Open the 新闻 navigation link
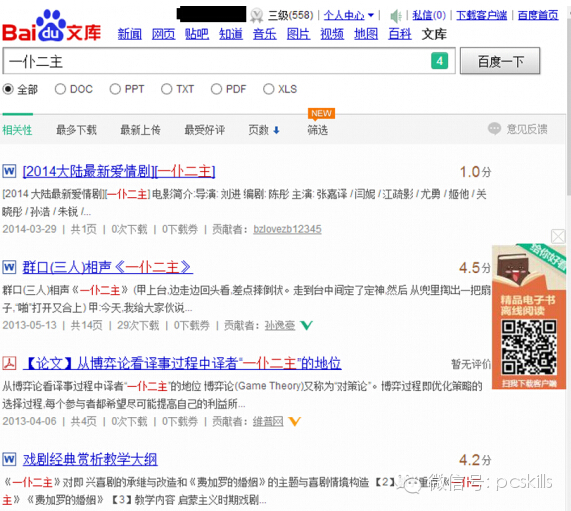The width and height of the screenshot is (571, 511). pyautogui.click(x=130, y=34)
